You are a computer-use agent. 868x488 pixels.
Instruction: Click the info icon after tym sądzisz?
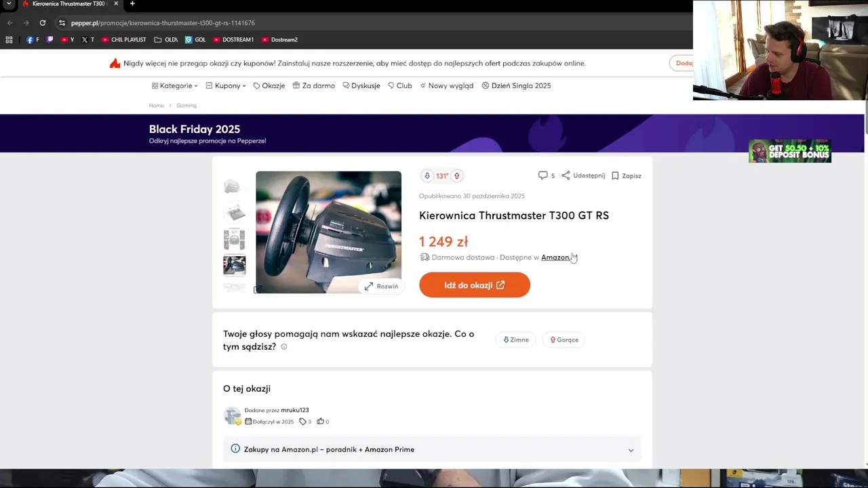tap(284, 347)
